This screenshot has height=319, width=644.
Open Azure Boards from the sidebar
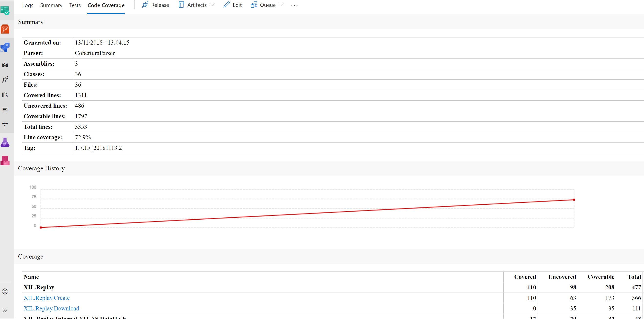5,10
